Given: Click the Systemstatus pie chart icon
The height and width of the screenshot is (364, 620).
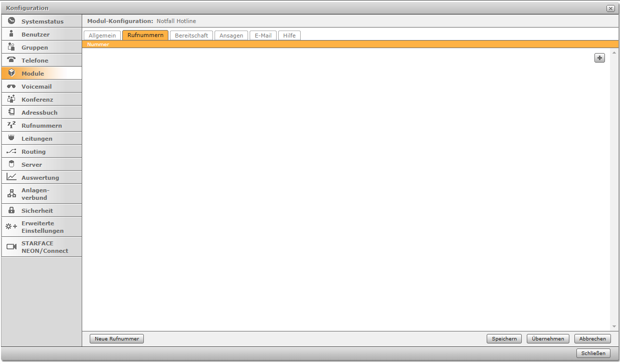Looking at the screenshot, I should (x=12, y=21).
